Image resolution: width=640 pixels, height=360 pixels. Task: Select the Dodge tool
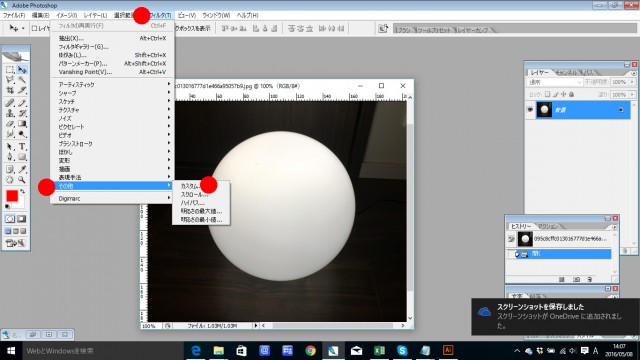click(22, 133)
